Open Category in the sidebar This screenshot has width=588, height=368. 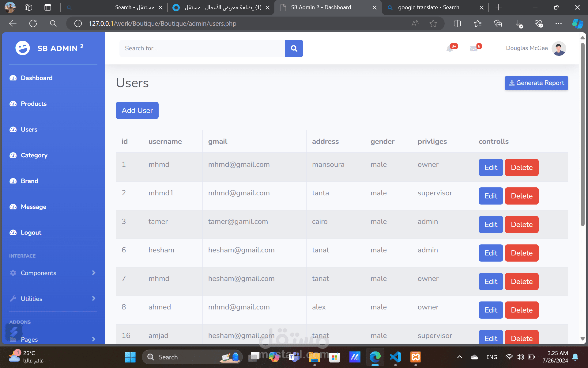coord(34,155)
